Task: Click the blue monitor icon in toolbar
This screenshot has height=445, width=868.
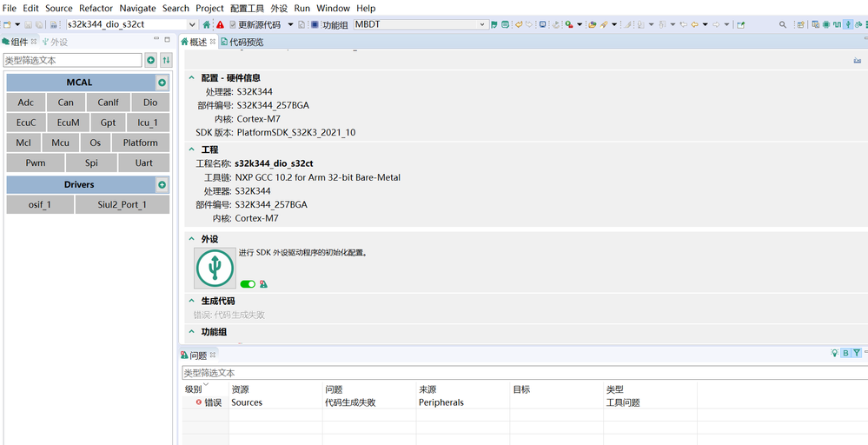Action: 542,24
